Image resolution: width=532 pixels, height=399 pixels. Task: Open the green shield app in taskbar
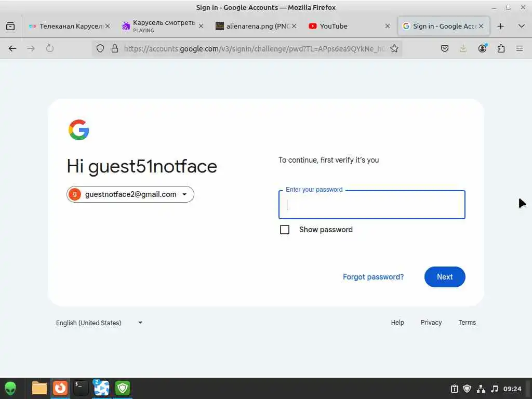pos(123,388)
